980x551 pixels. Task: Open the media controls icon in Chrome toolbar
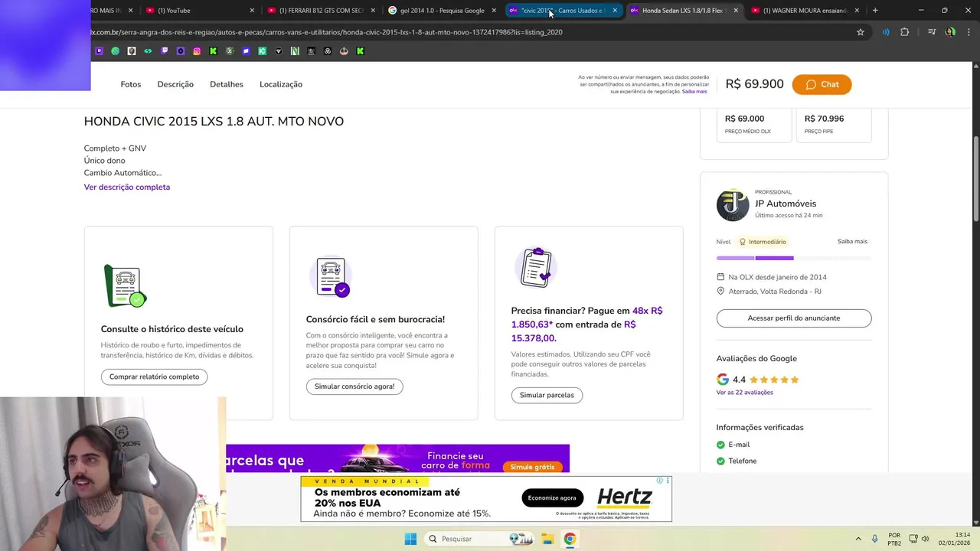pyautogui.click(x=932, y=32)
